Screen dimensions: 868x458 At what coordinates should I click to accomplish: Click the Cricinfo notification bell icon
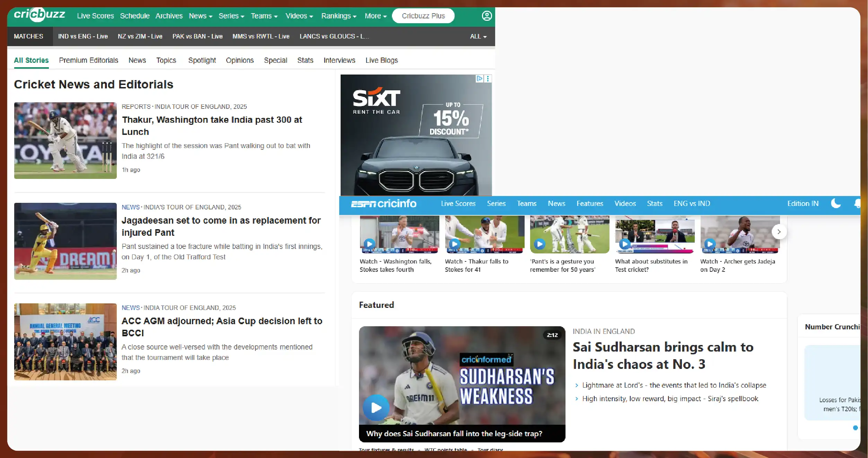coord(857,204)
